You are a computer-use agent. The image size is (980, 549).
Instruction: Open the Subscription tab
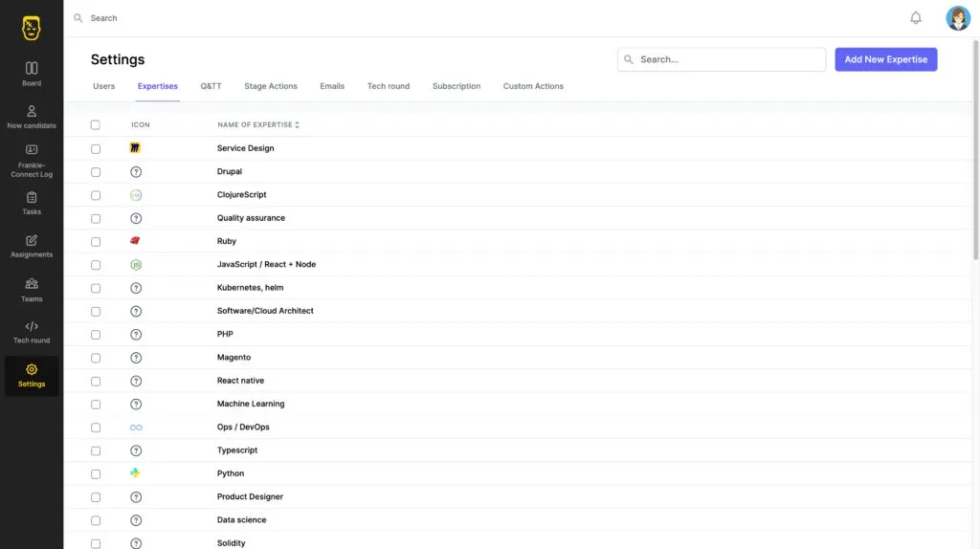pos(457,86)
